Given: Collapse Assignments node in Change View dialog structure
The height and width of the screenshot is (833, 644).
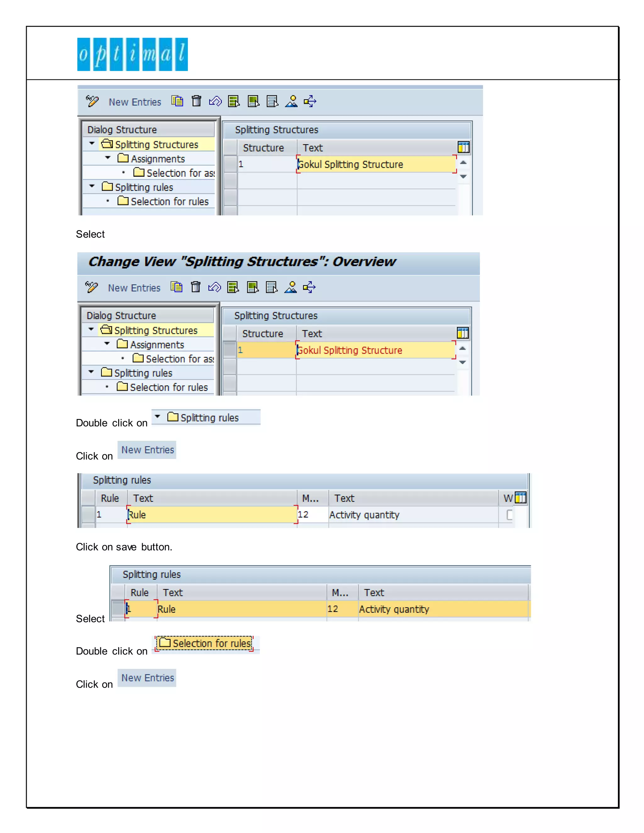Looking at the screenshot, I should pos(107,344).
